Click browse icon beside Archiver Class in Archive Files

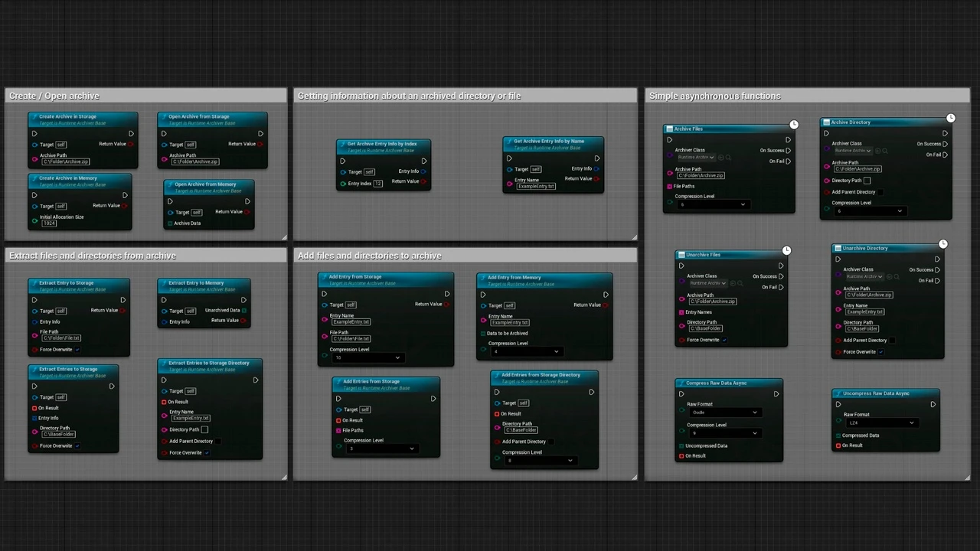(x=728, y=158)
